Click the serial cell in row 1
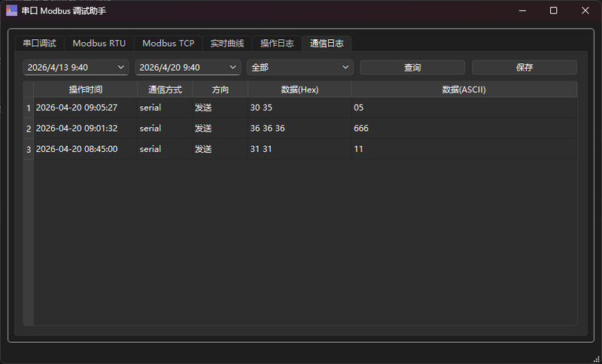602x364 pixels. pyautogui.click(x=165, y=108)
